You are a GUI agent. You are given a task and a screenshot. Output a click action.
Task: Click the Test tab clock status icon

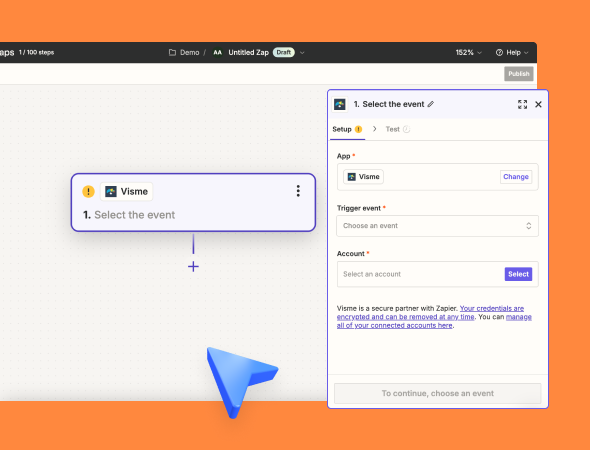(406, 129)
